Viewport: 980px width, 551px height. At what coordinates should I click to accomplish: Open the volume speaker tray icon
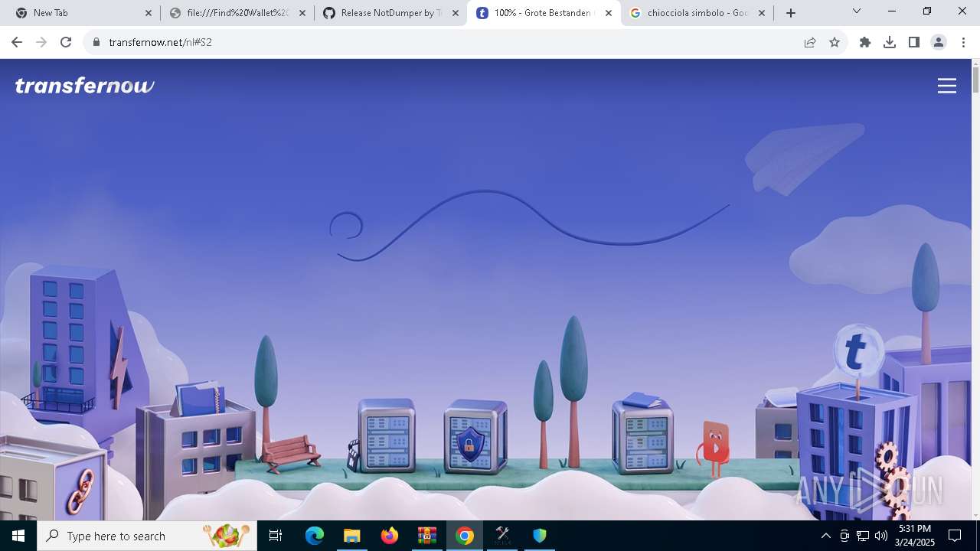(x=881, y=536)
